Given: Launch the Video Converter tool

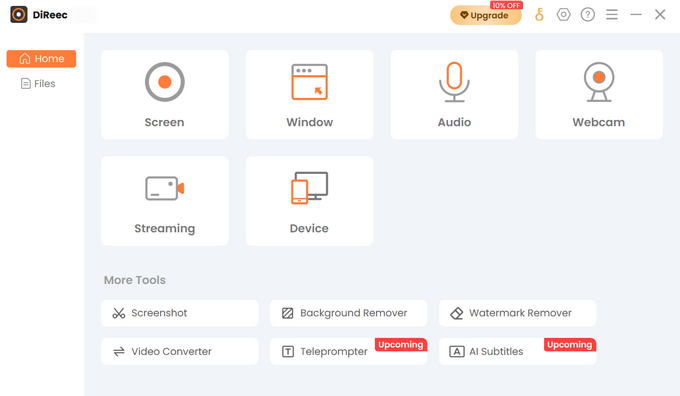Looking at the screenshot, I should [x=180, y=351].
